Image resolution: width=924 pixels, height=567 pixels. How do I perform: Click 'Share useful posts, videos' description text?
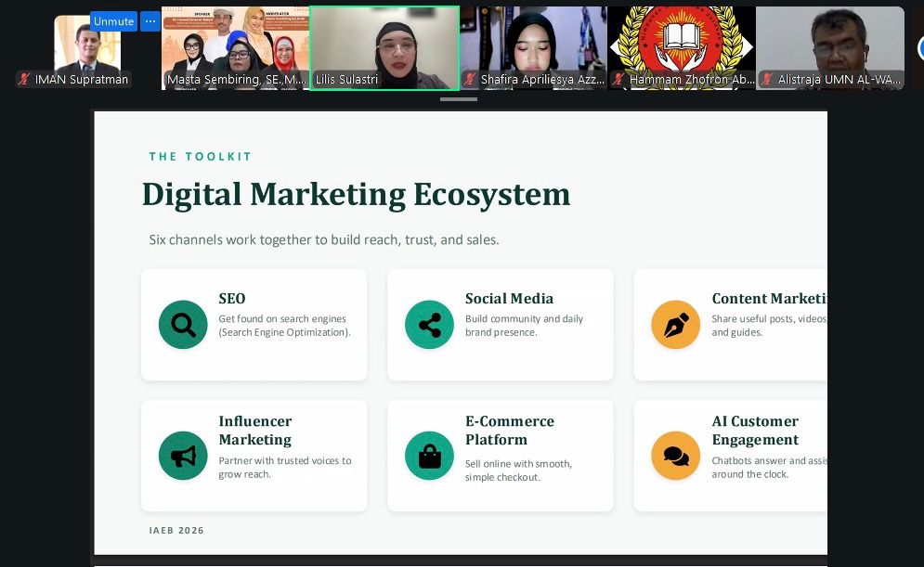tap(769, 326)
